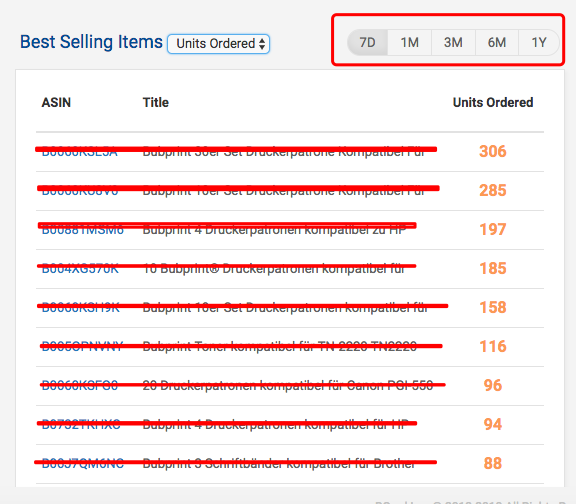Click the Units Ordered column header

pos(493,102)
